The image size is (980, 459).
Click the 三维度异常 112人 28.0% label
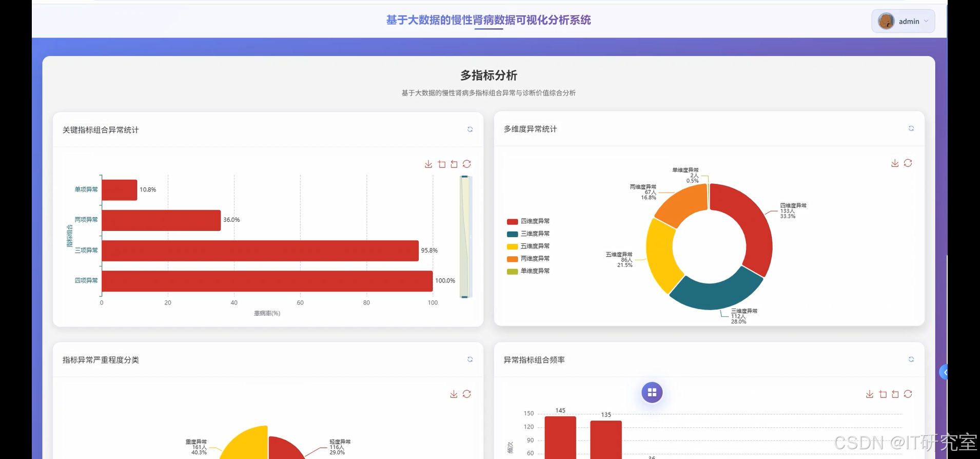point(744,316)
